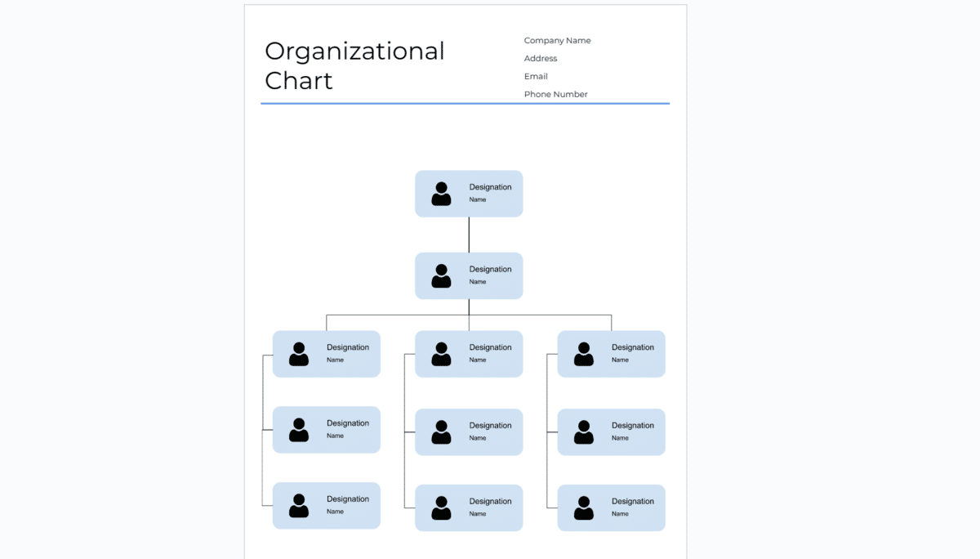
Task: Select the person icon in the left branch's middle box
Action: (299, 432)
